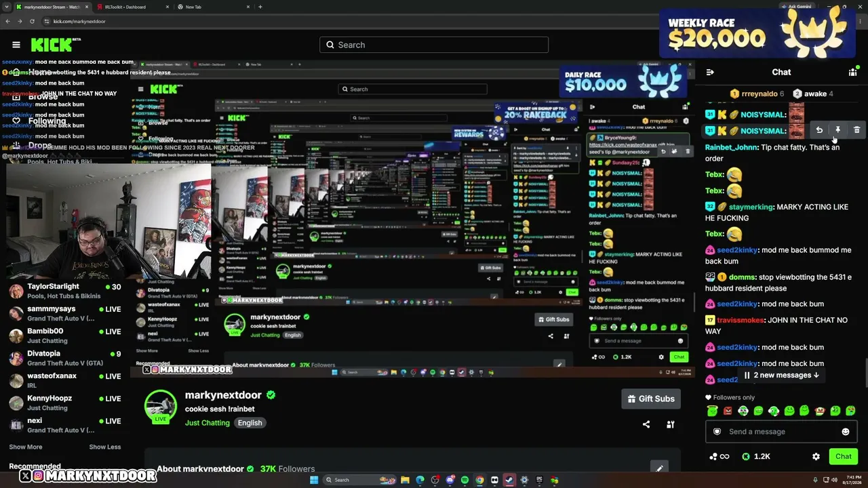This screenshot has width=868, height=488.
Task: Go to the Kick home logo
Action: pyautogui.click(x=54, y=45)
